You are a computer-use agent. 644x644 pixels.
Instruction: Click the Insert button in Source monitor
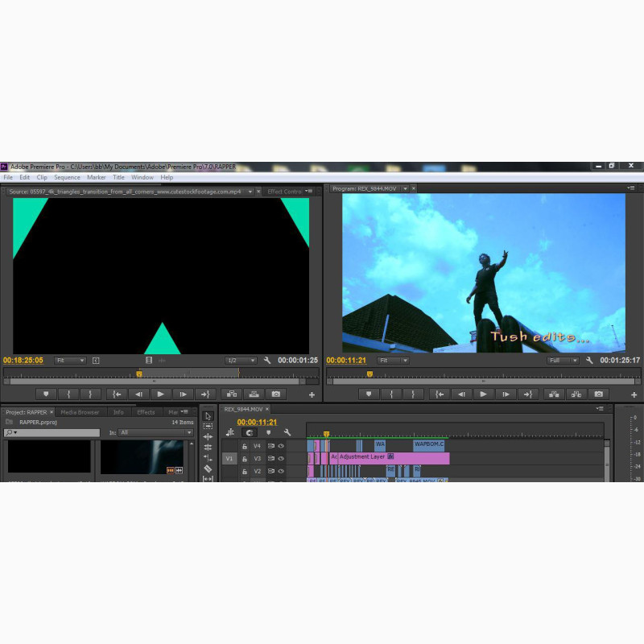point(232,394)
